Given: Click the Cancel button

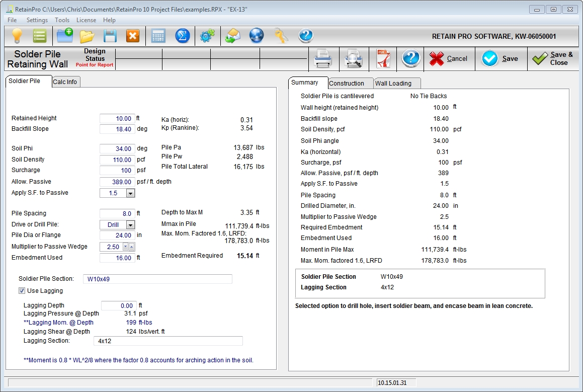Looking at the screenshot, I should pos(449,59).
